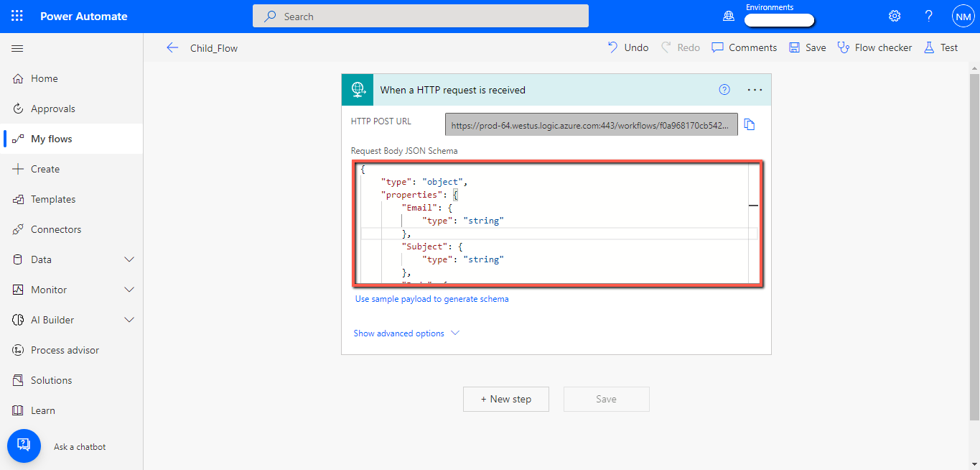This screenshot has width=980, height=470.
Task: Click Redo in the command bar
Action: (680, 47)
